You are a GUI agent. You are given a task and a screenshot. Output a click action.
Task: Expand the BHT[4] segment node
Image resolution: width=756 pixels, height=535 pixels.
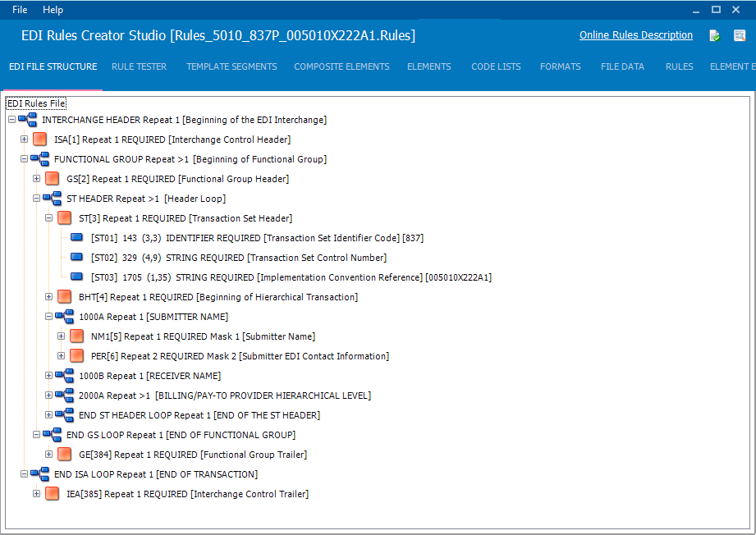(48, 297)
